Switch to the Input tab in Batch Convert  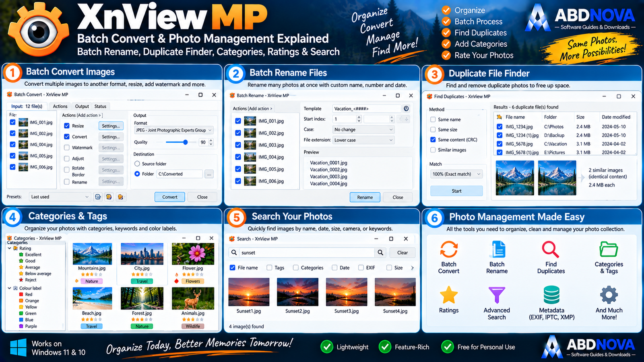point(27,106)
